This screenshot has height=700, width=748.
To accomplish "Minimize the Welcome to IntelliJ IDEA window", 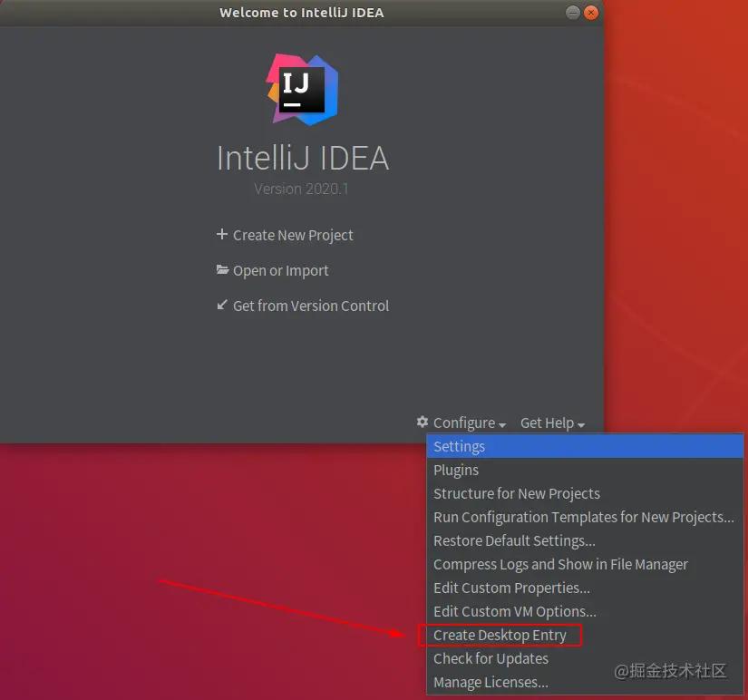I will 572,13.
